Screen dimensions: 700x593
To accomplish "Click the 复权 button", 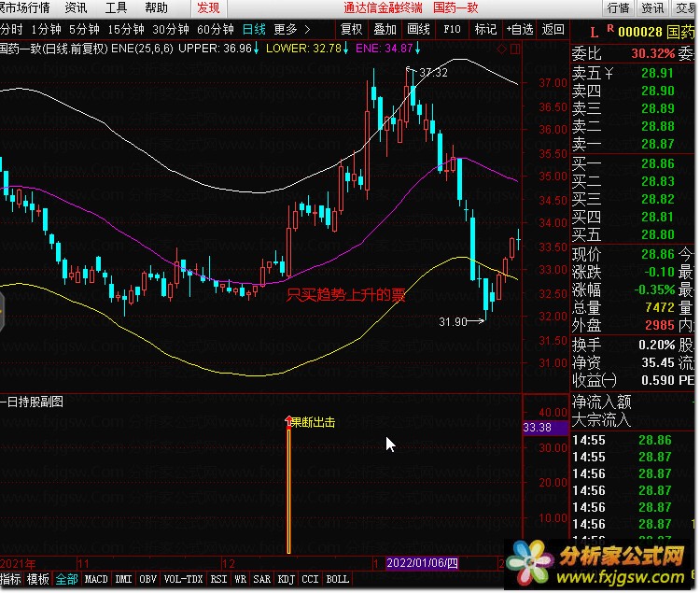I will pos(351,30).
